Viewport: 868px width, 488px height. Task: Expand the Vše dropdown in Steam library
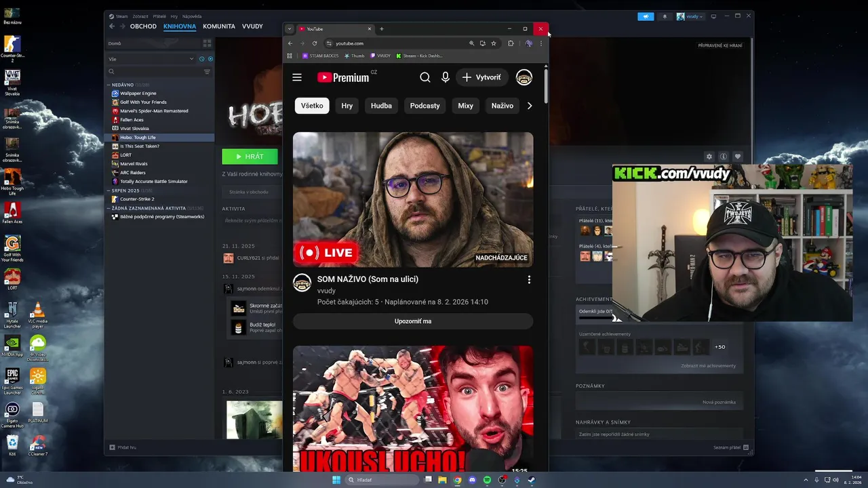[151, 59]
